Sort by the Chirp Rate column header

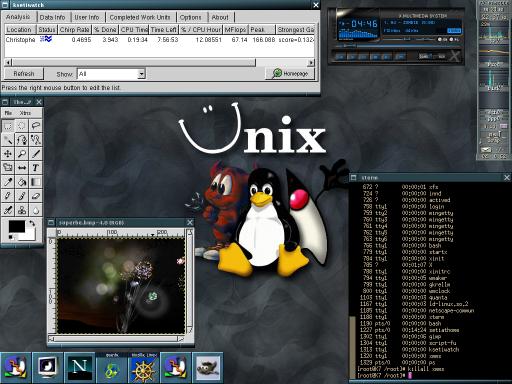coord(74,30)
